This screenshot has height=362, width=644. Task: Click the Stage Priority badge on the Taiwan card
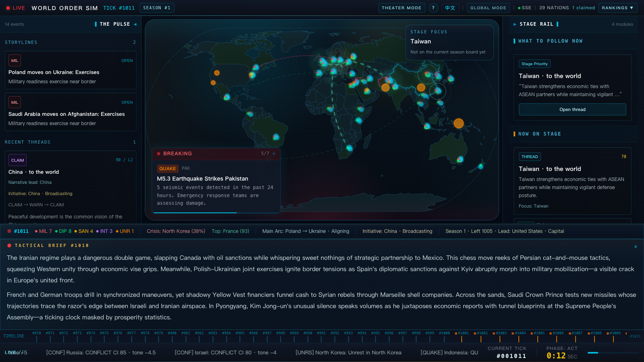535,64
